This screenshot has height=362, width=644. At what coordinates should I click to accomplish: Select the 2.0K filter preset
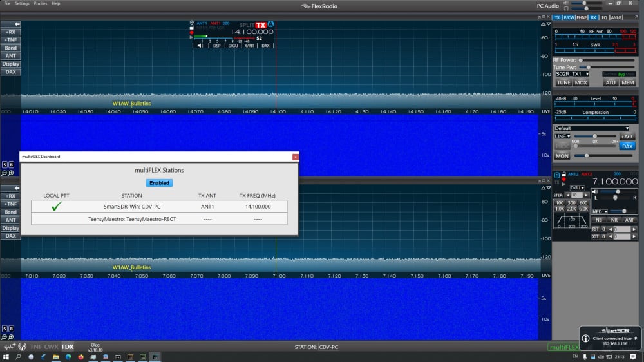(571, 209)
